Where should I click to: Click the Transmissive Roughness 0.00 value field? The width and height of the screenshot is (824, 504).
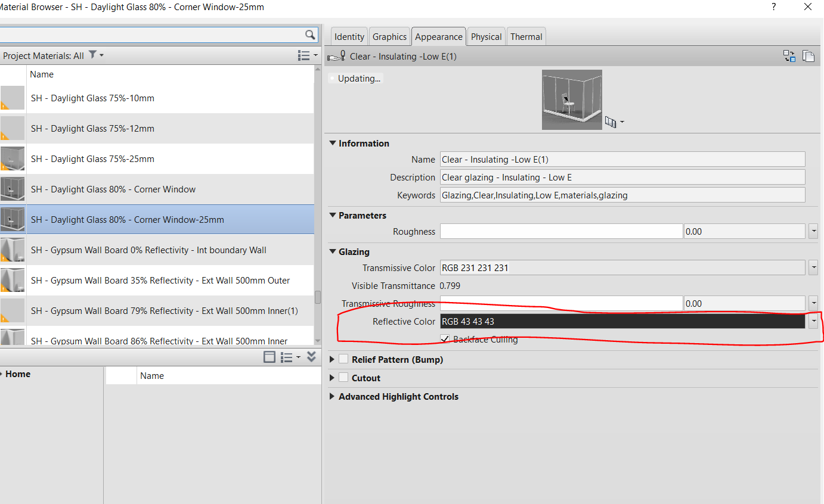(x=744, y=303)
